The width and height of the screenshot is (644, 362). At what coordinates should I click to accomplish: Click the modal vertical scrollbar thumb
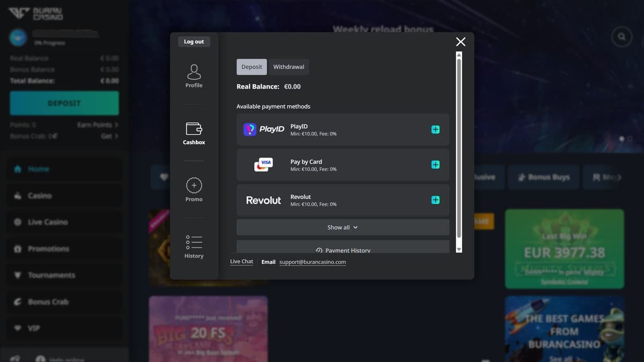click(x=459, y=148)
